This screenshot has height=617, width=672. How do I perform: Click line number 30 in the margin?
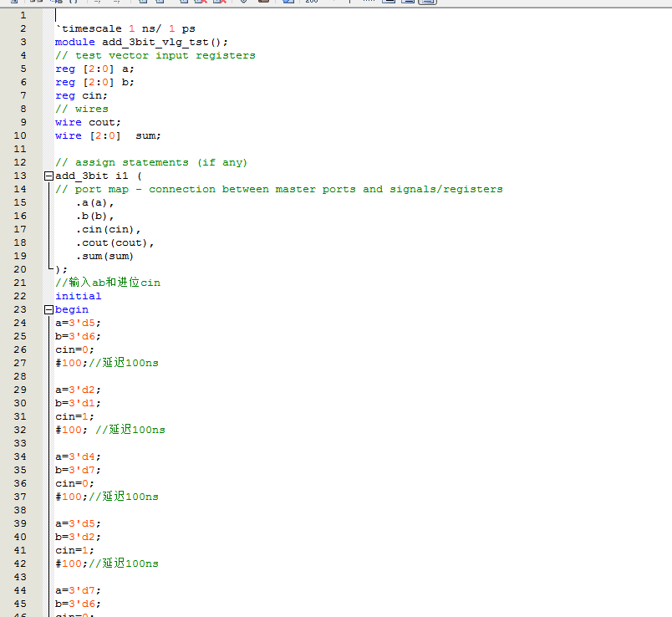tap(20, 403)
